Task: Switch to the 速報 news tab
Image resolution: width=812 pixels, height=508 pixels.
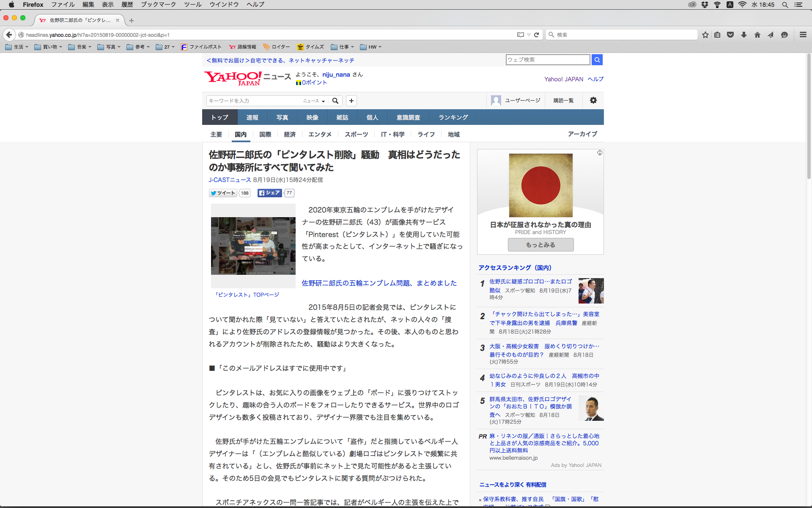Action: pyautogui.click(x=252, y=117)
